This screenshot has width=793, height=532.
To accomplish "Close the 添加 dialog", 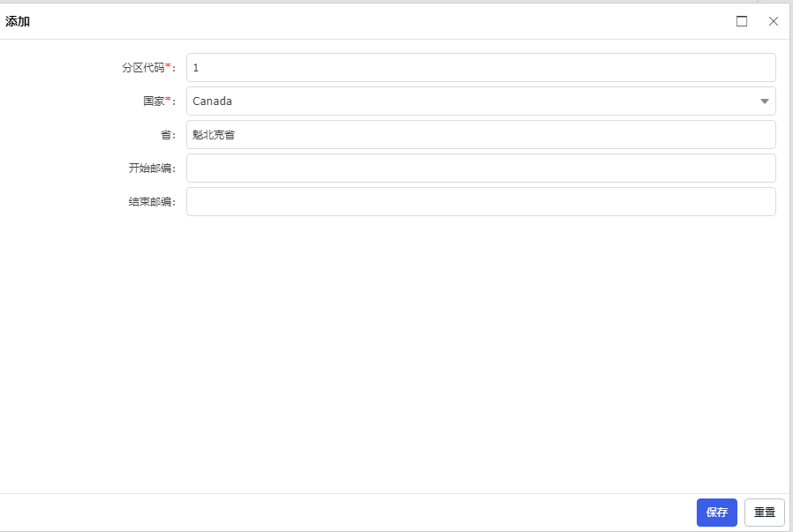I will 774,21.
